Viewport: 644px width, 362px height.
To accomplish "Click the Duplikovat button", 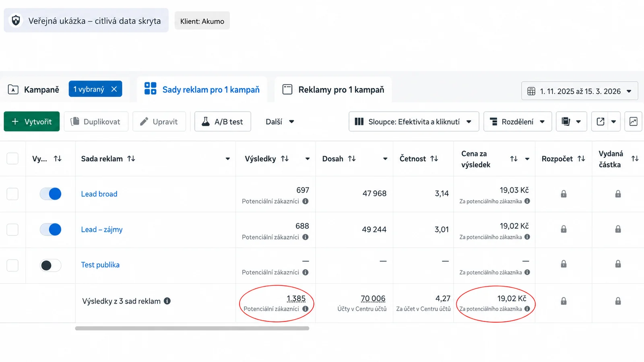I will click(96, 121).
